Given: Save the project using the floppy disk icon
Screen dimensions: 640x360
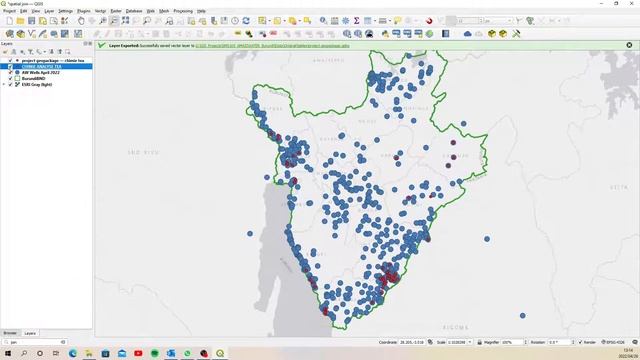Looking at the screenshot, I should 31,21.
